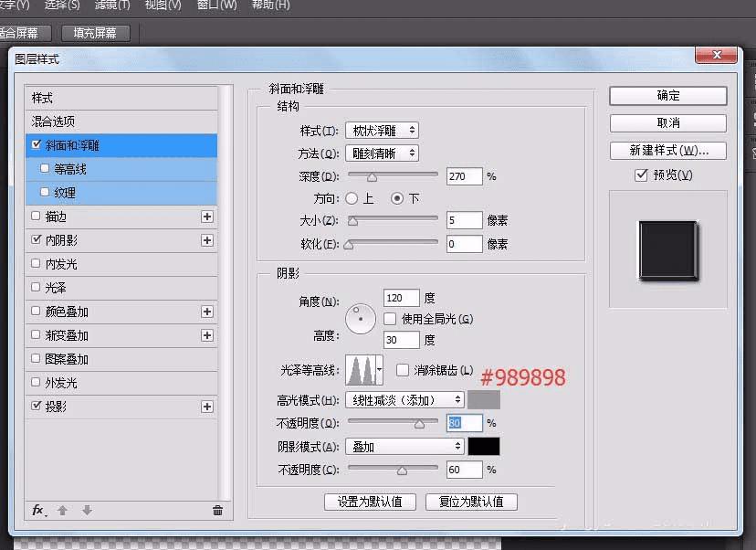Click 复位为默认值 button

pos(471,502)
